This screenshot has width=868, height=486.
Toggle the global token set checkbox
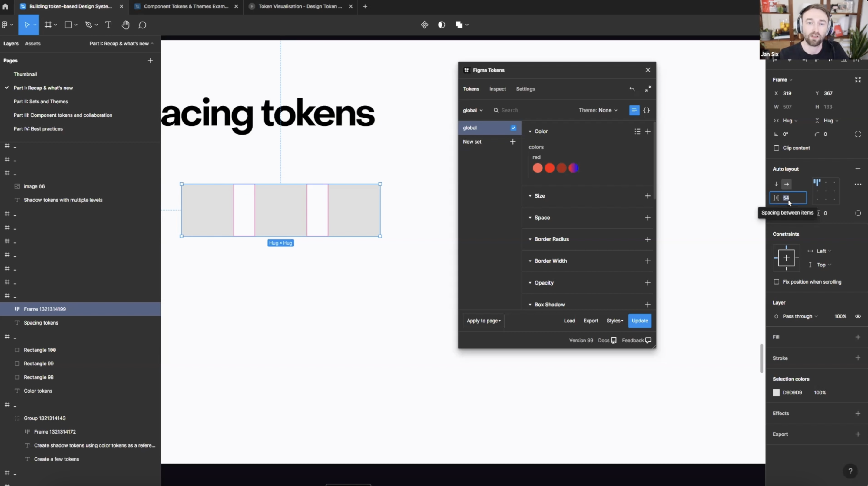tap(513, 128)
